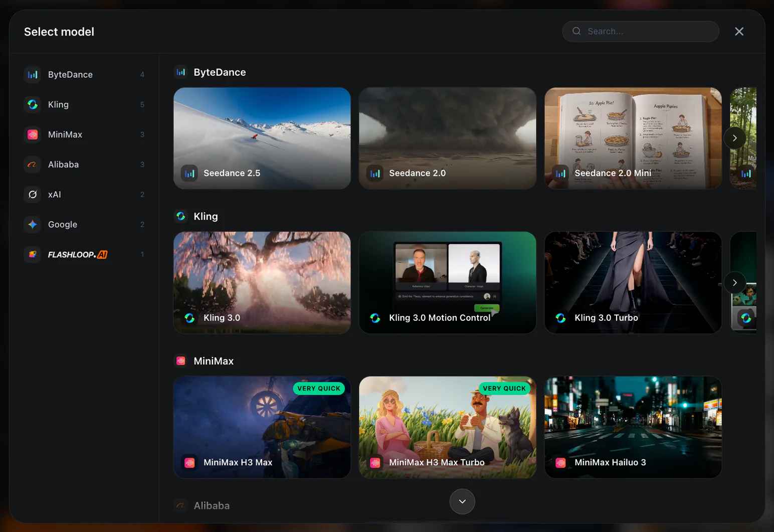Click the MiniMax H3 Max card logo icon

189,463
